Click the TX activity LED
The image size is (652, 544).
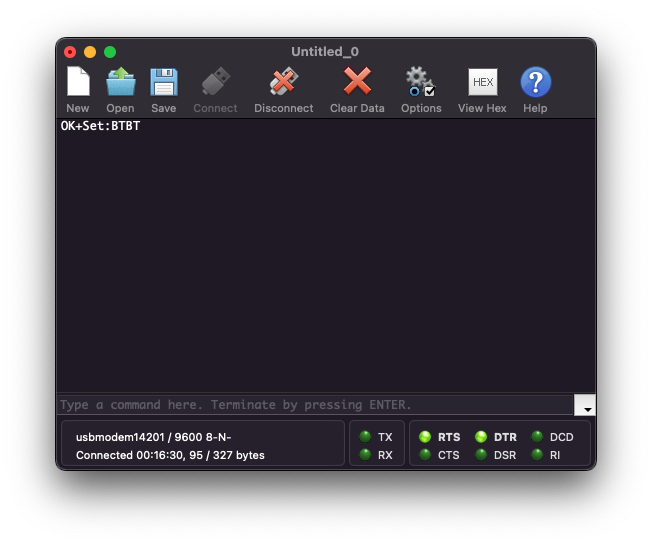tap(365, 437)
